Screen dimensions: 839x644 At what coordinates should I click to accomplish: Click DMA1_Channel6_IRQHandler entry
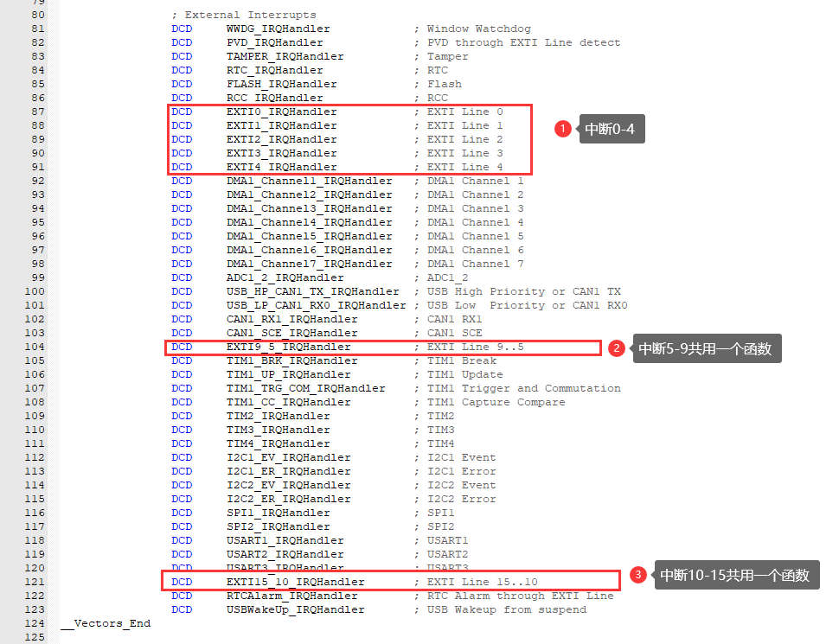click(310, 251)
